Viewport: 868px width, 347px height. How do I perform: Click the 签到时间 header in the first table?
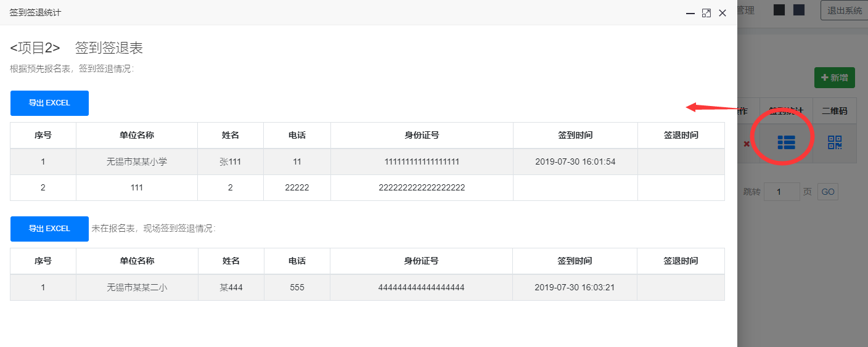[x=575, y=136]
